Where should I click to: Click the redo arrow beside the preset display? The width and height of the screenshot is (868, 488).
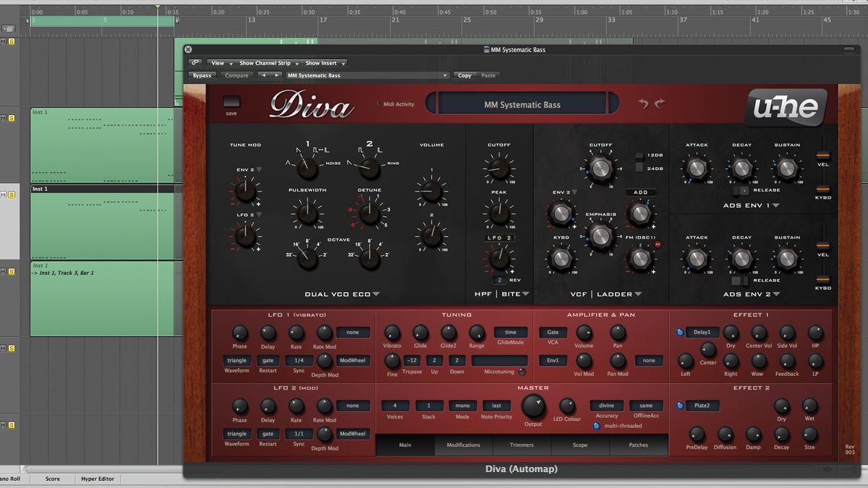pos(660,103)
